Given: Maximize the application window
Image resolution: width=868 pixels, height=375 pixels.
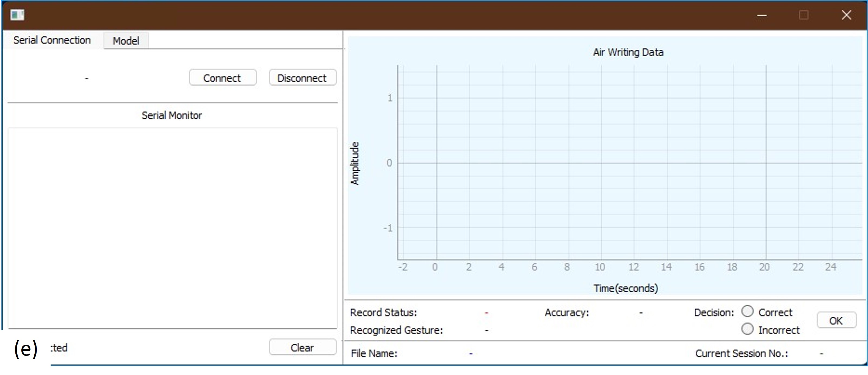Looking at the screenshot, I should pos(804,15).
